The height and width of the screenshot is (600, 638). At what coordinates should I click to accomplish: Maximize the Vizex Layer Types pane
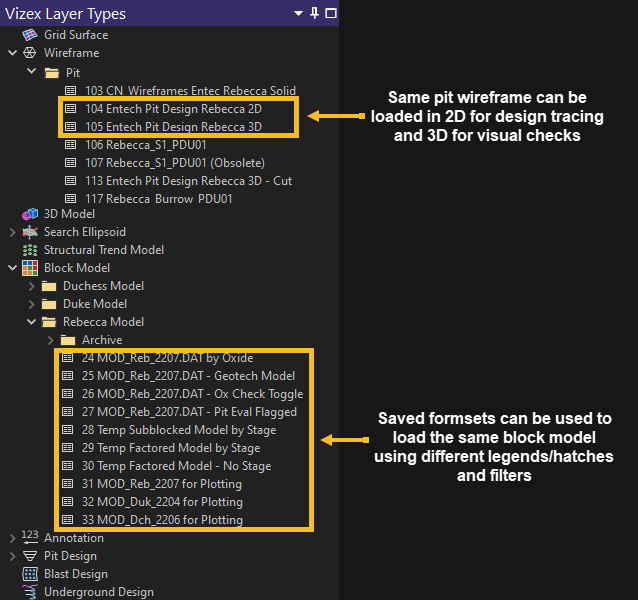point(331,13)
